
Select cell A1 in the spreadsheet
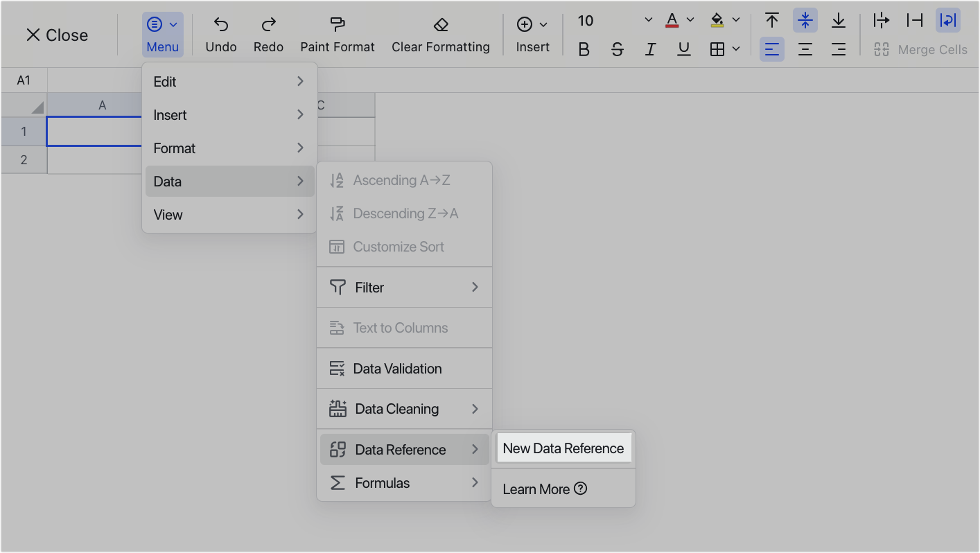tap(94, 131)
